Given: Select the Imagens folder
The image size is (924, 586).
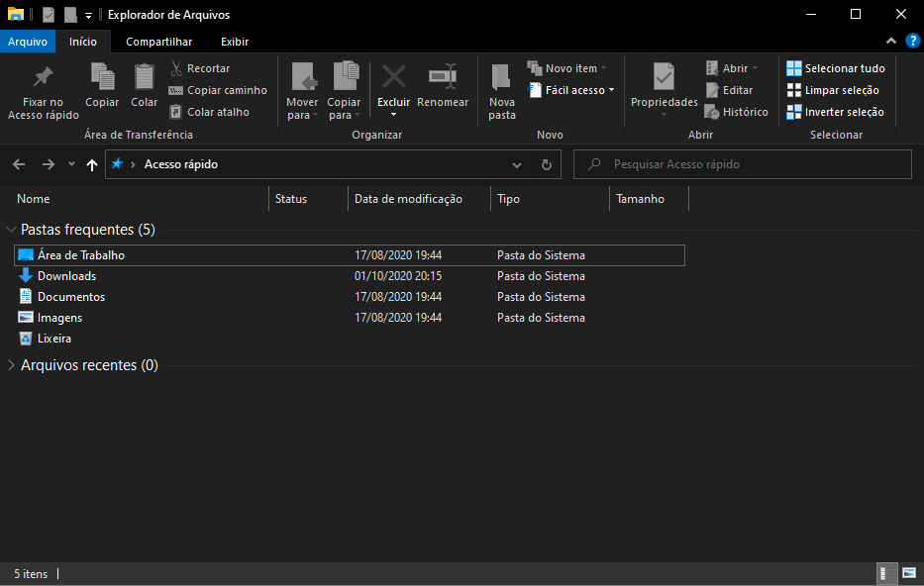Looking at the screenshot, I should [x=350, y=318].
